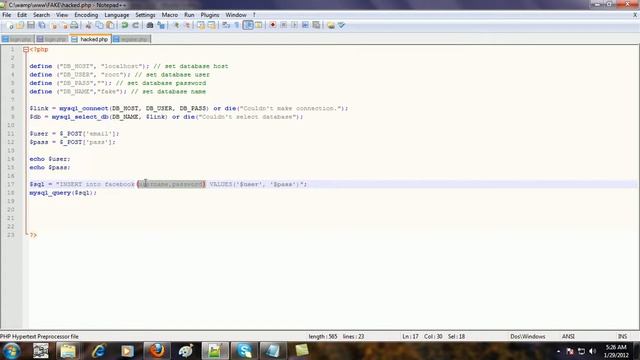The width and height of the screenshot is (640, 360).
Task: Open Find with binoculars icon
Action: click(150, 25)
